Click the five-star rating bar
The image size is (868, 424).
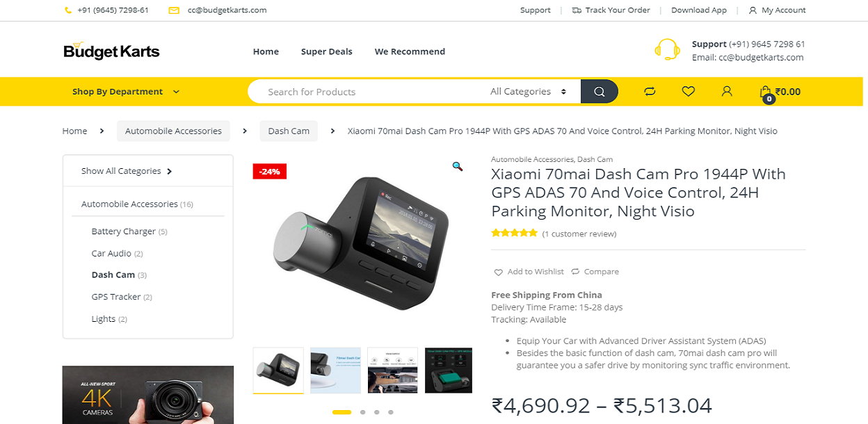tap(514, 234)
